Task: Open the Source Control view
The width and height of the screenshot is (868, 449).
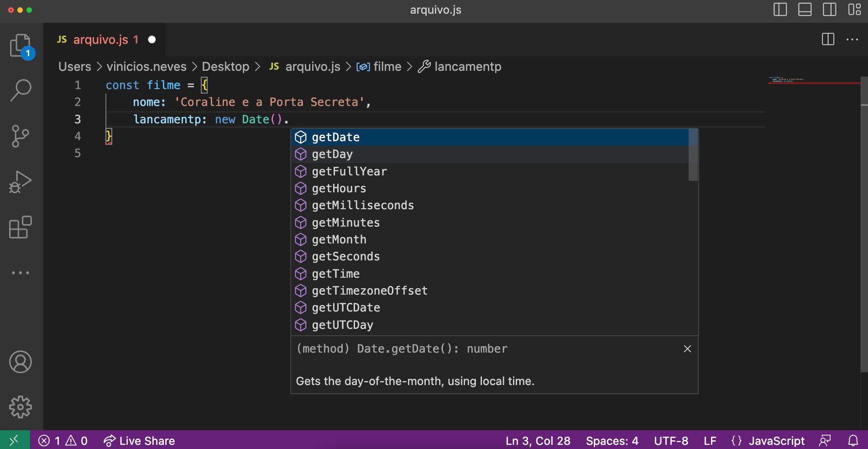Action: [x=21, y=136]
